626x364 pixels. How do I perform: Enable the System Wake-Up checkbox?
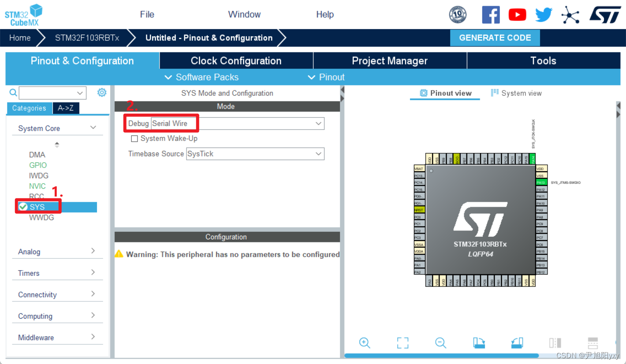pyautogui.click(x=134, y=139)
